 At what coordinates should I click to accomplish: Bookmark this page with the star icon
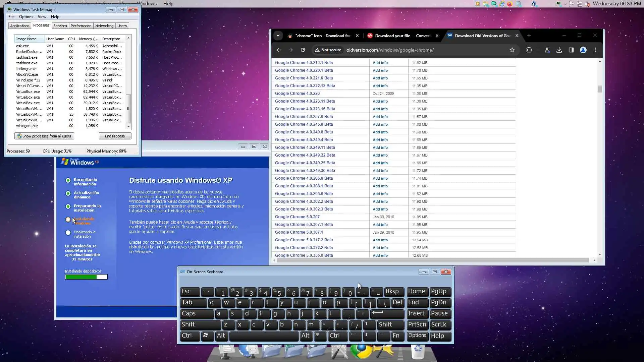(512, 50)
